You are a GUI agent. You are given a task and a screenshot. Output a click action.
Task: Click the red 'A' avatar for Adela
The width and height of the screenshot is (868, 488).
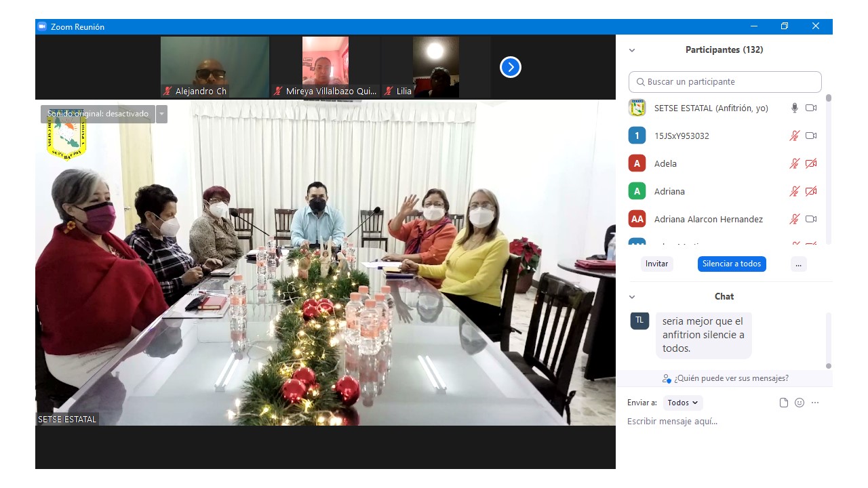click(x=637, y=163)
